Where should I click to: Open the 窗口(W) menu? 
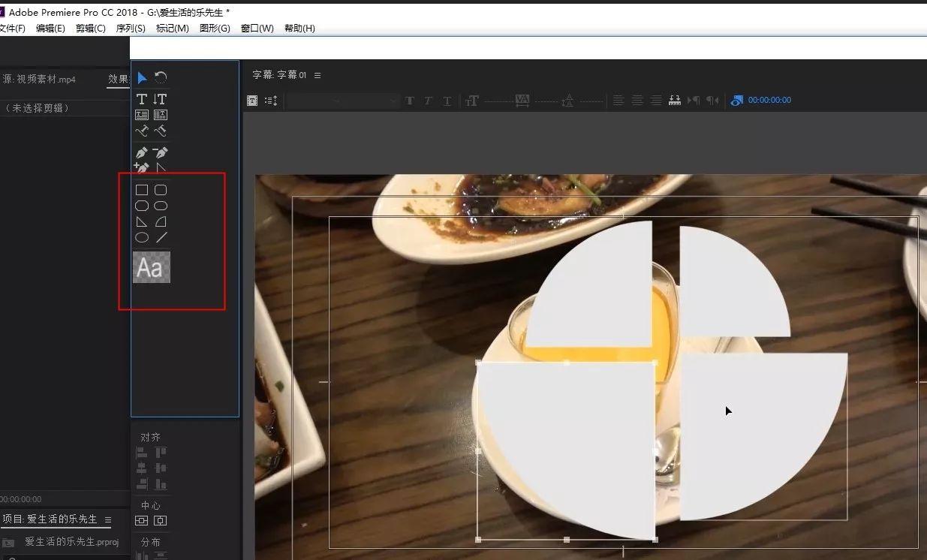(x=257, y=29)
